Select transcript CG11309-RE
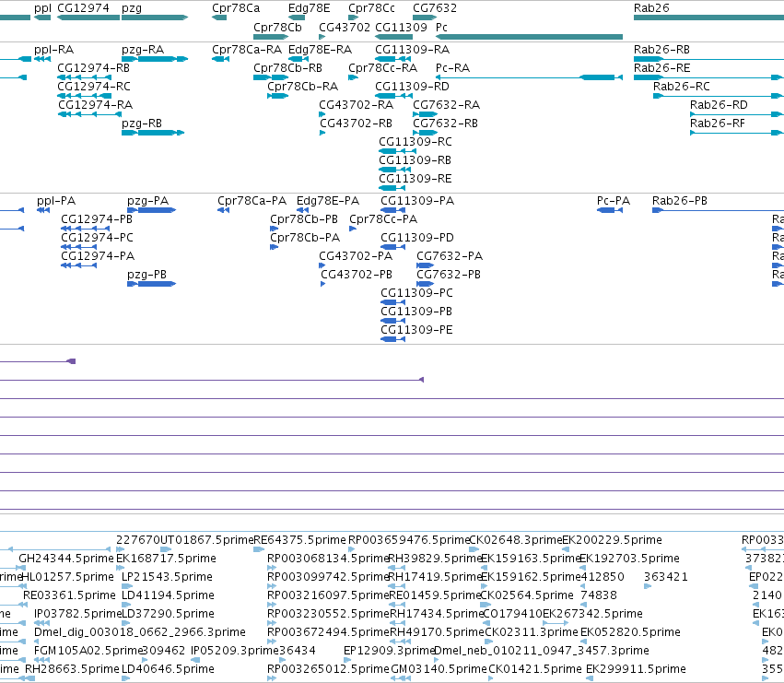784x683 pixels. pos(392,188)
